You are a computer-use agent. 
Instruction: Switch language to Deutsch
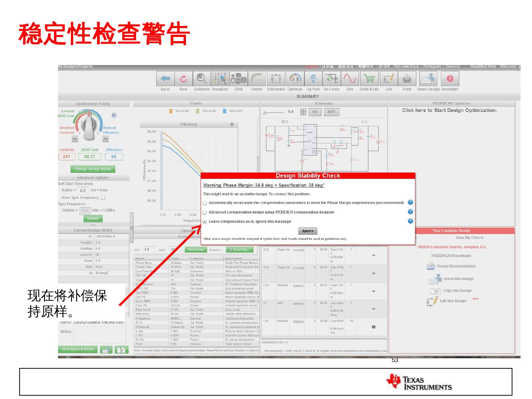click(x=453, y=66)
